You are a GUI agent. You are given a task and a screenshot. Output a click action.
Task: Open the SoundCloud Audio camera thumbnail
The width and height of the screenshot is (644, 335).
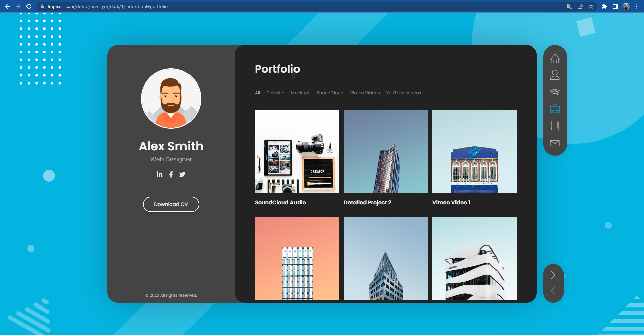pos(297,152)
